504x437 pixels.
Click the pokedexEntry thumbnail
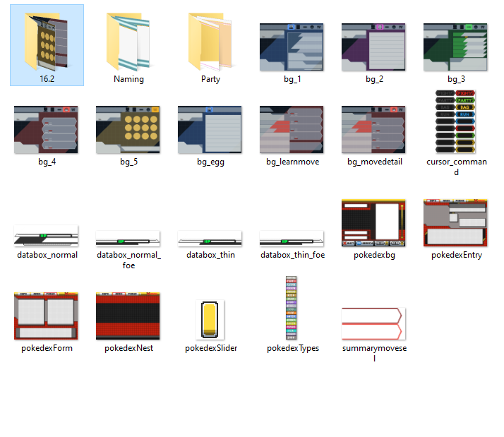[456, 223]
